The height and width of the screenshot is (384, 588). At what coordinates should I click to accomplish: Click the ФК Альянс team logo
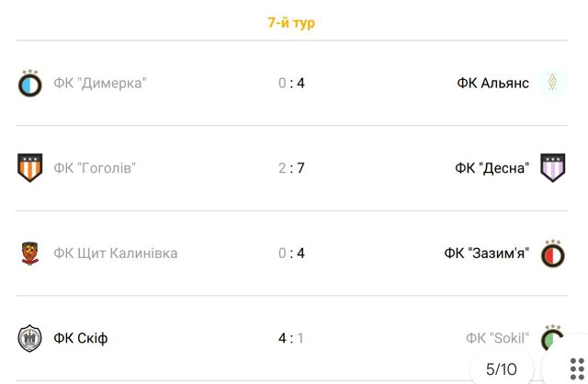552,83
